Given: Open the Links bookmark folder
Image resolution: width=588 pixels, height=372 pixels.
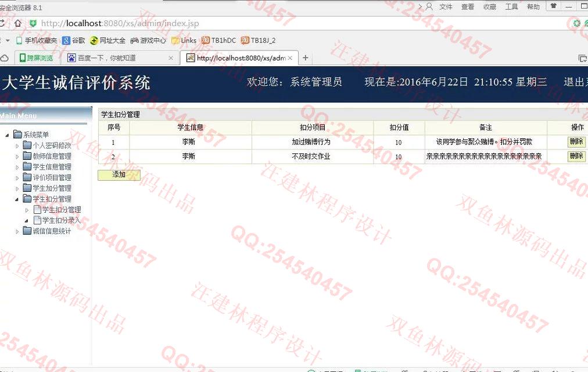Looking at the screenshot, I should coord(184,40).
